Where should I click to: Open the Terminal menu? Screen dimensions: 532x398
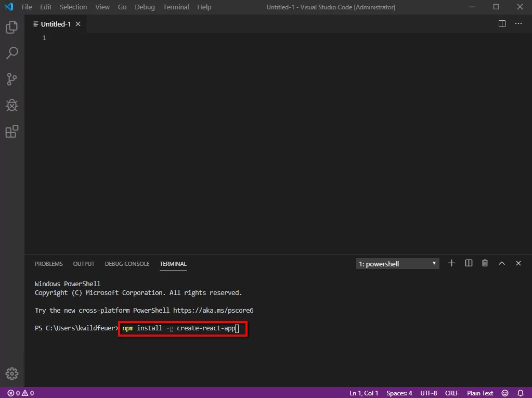coord(176,7)
